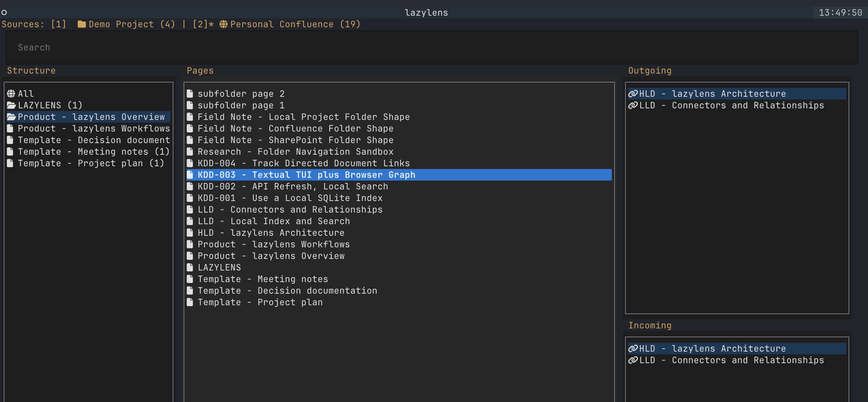Click file icon of LAZYLENS page in Pages

pyautogui.click(x=190, y=267)
